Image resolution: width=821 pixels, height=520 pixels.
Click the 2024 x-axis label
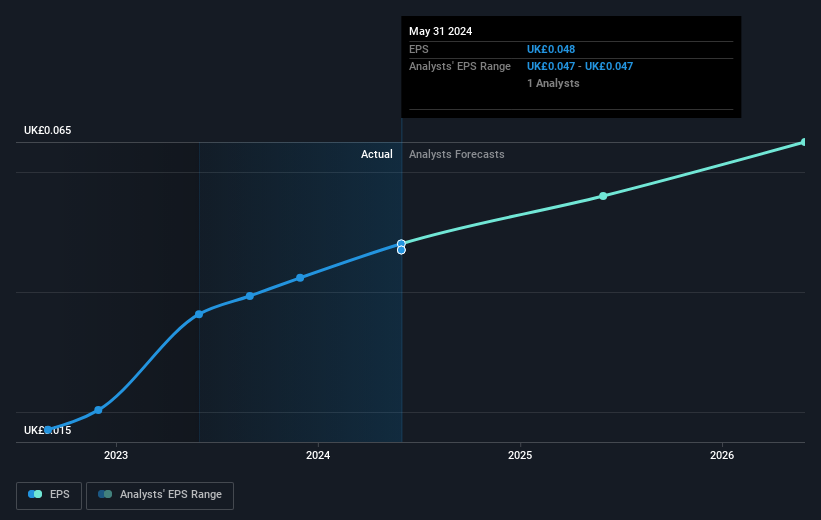pyautogui.click(x=318, y=455)
